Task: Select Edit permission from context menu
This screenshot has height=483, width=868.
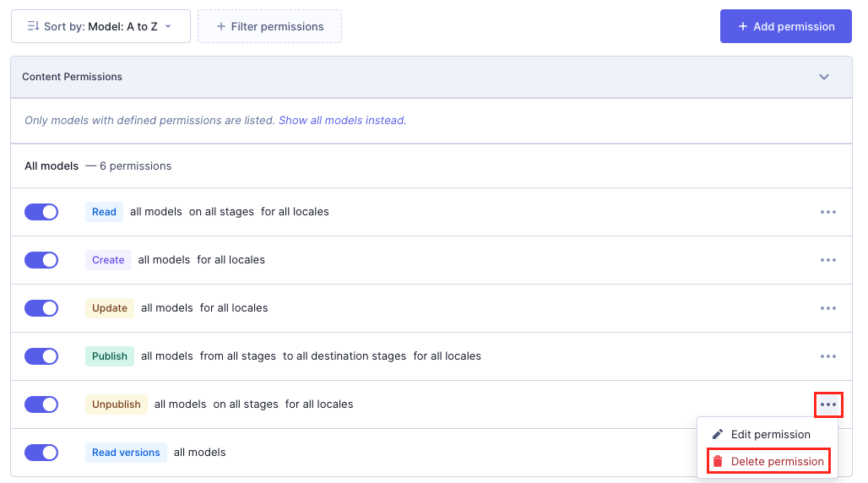Action: pyautogui.click(x=769, y=434)
